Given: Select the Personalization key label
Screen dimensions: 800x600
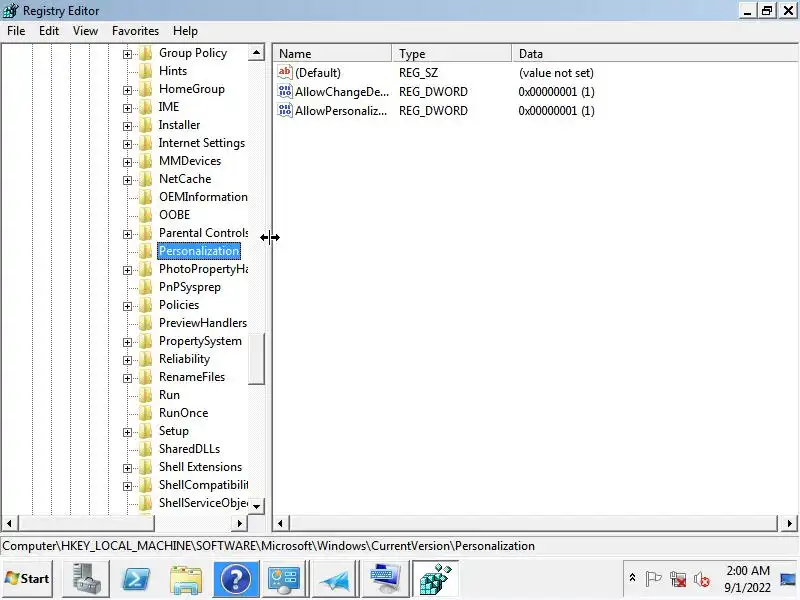Looking at the screenshot, I should (199, 251).
